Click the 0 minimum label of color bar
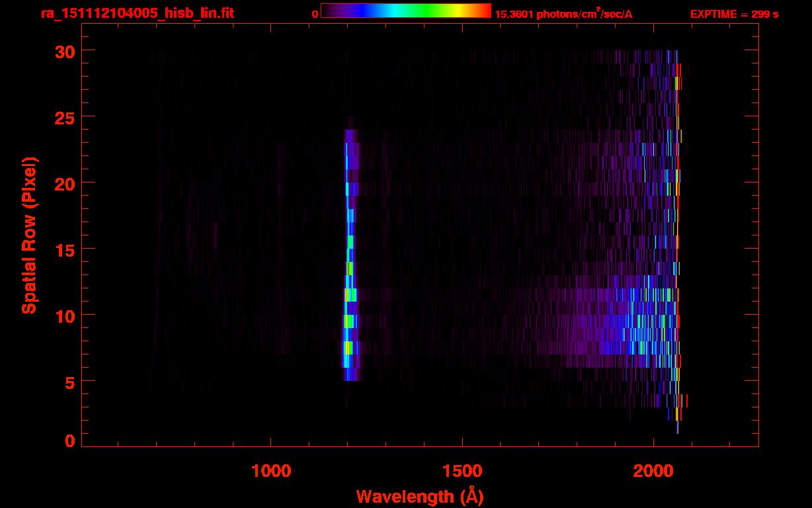Viewport: 812px width, 508px height. [x=315, y=14]
